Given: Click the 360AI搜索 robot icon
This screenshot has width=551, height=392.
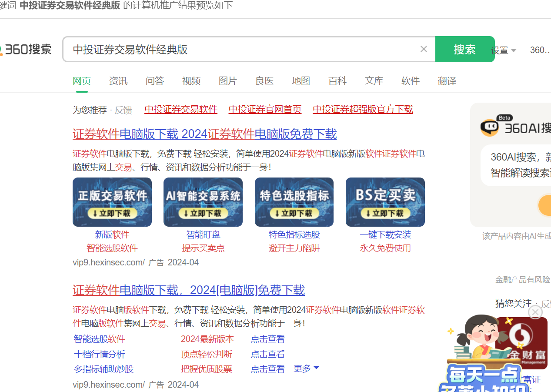Looking at the screenshot, I should pos(490,127).
